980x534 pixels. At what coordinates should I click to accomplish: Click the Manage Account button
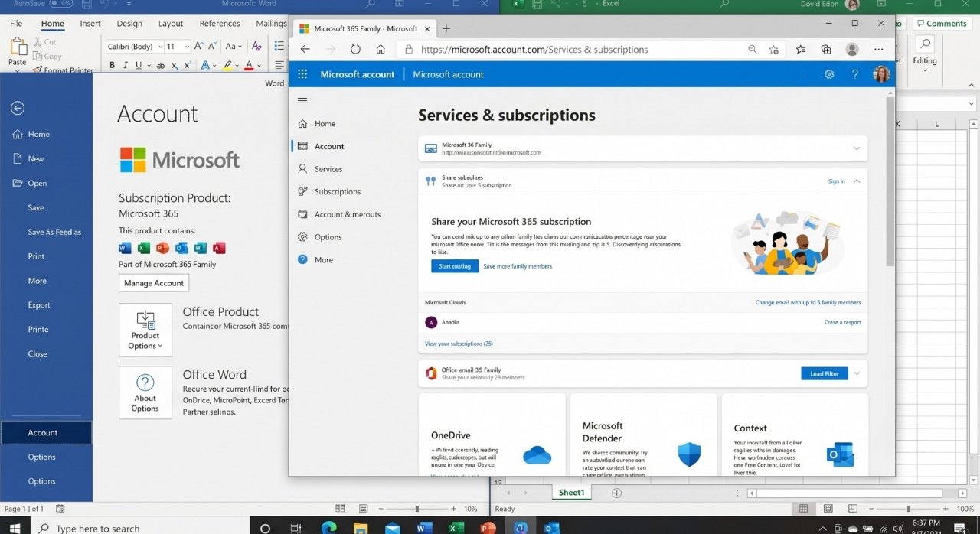pyautogui.click(x=154, y=283)
